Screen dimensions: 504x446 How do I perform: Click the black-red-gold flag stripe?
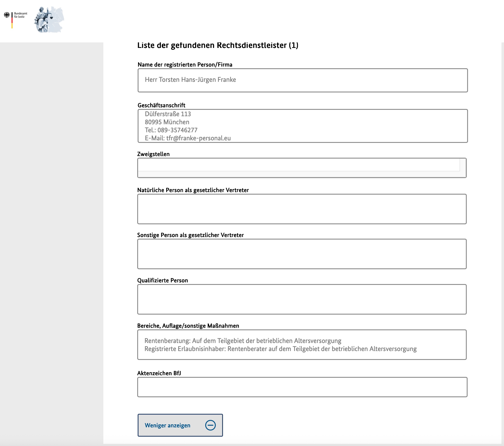[12, 20]
